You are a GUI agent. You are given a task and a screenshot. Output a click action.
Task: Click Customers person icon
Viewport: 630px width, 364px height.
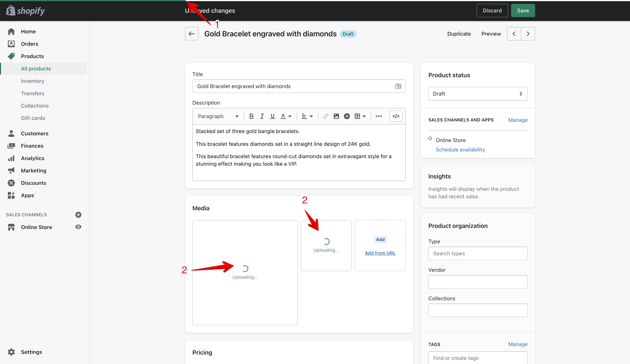[x=11, y=133]
